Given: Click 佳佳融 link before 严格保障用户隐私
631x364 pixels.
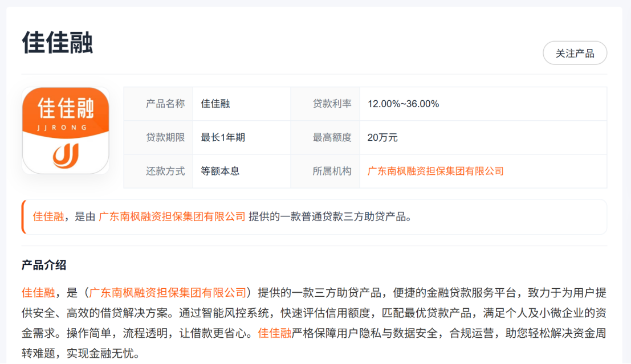Looking at the screenshot, I should point(274,333).
